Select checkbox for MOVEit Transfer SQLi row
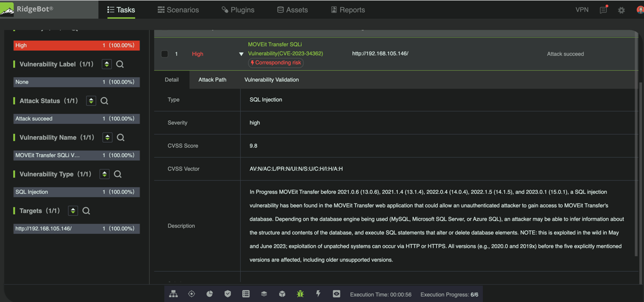 point(165,54)
